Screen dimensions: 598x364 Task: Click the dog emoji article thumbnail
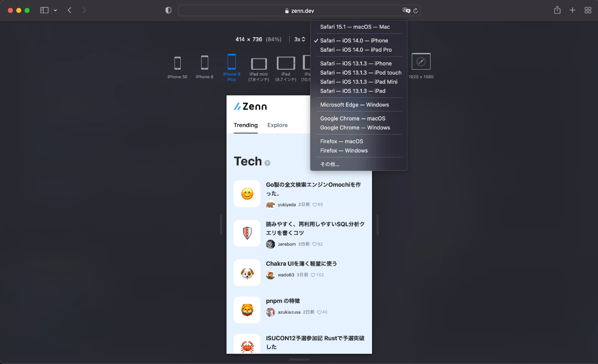click(247, 273)
